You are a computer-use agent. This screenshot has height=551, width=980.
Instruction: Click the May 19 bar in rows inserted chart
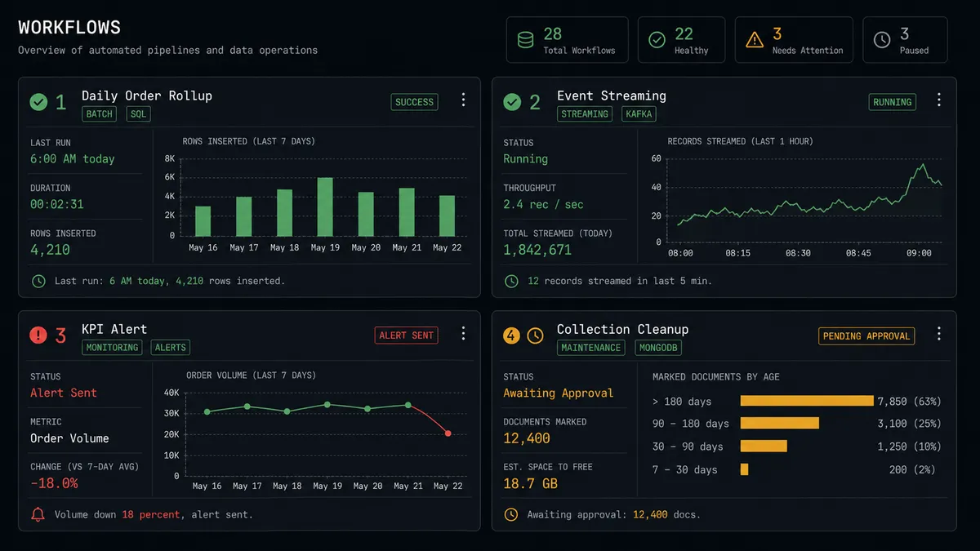(325, 207)
